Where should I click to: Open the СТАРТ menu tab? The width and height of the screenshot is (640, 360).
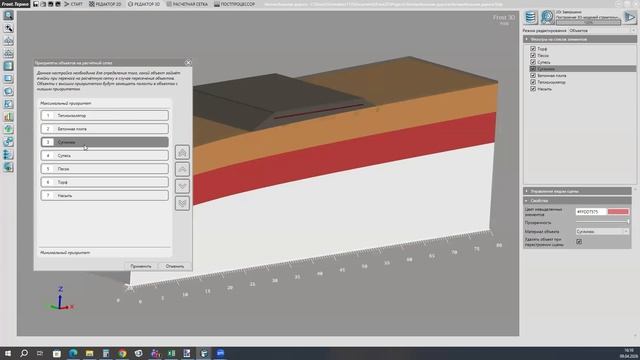point(73,4)
